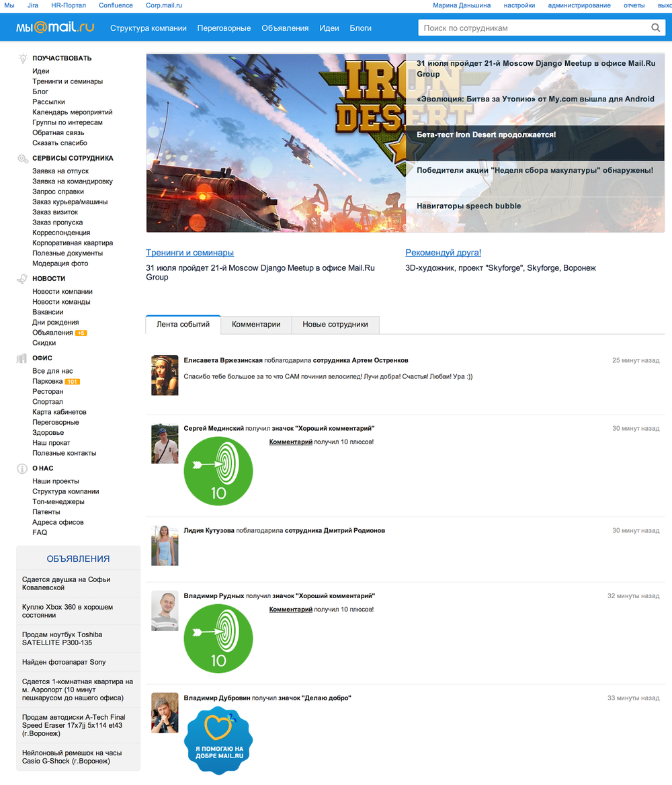This screenshot has width=672, height=785.
Task: Click the blue Добро Mail.ru badge
Action: [x=218, y=740]
